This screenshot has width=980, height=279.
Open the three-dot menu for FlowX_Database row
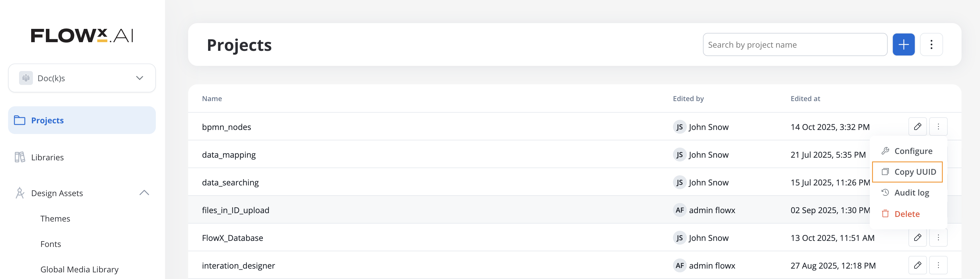click(x=938, y=237)
